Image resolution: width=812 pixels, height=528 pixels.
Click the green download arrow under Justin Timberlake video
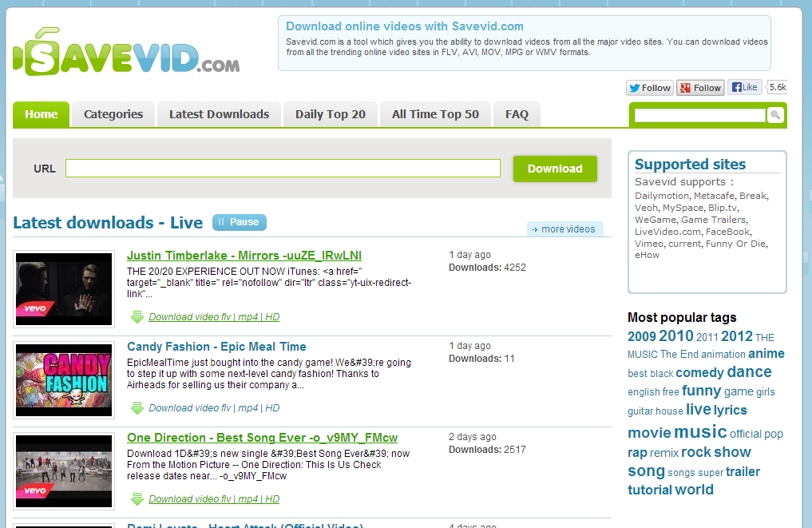137,317
